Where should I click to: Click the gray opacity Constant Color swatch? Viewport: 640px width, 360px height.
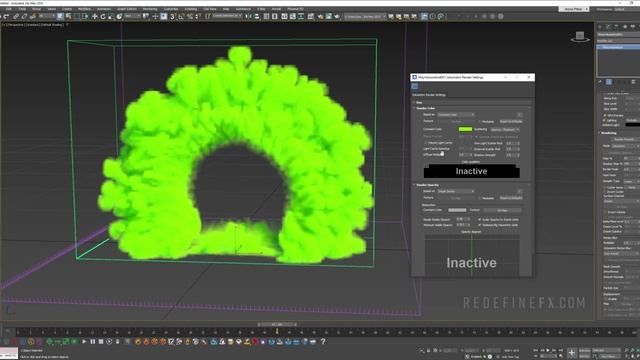tap(457, 210)
